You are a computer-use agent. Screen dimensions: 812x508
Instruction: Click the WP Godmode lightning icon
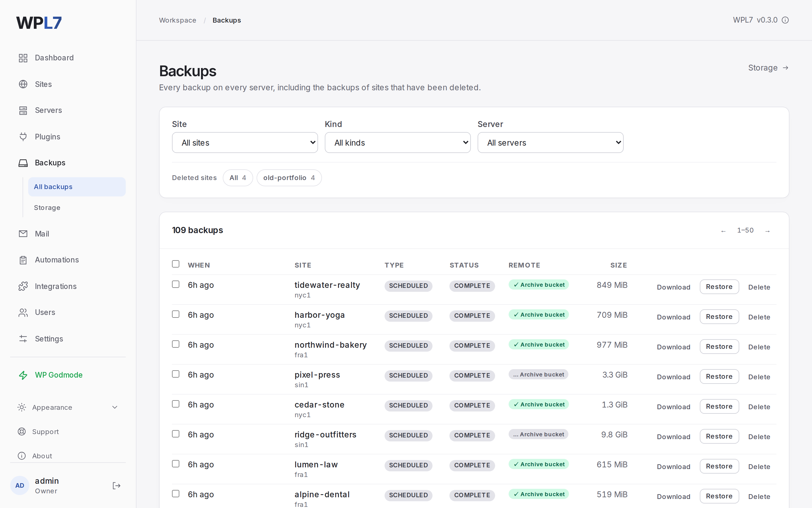coord(23,375)
